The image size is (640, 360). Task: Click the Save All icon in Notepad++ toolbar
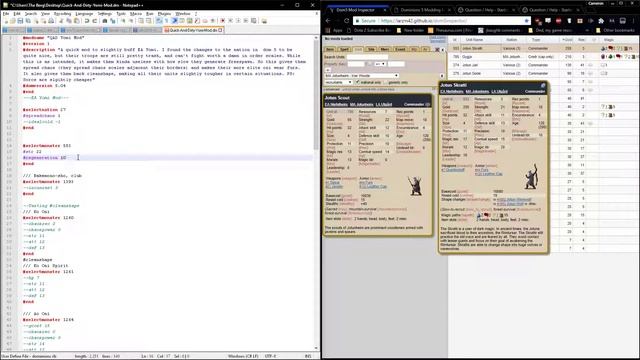coord(28,20)
